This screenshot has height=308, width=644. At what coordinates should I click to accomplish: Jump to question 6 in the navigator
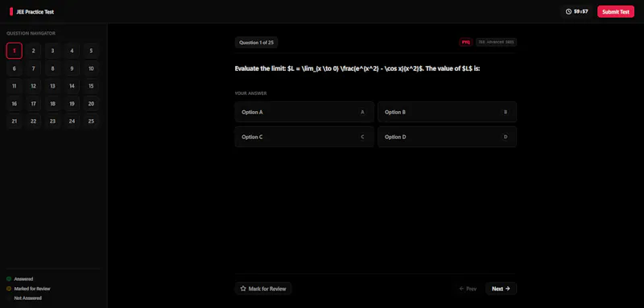[14, 68]
